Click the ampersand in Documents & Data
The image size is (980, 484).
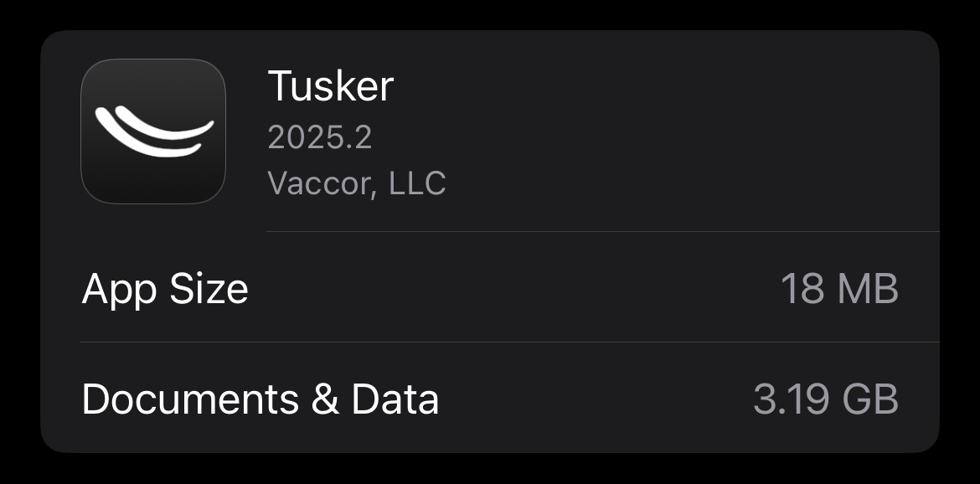pos(325,399)
